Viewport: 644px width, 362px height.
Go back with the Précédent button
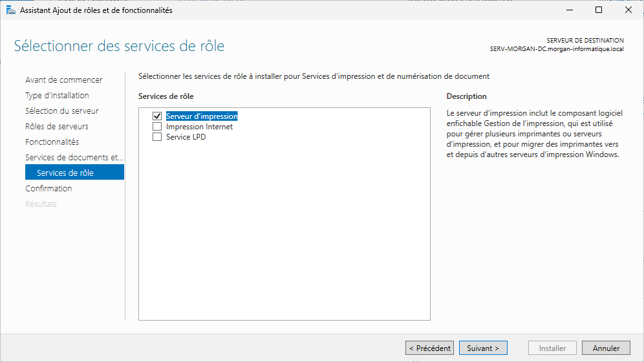point(429,348)
